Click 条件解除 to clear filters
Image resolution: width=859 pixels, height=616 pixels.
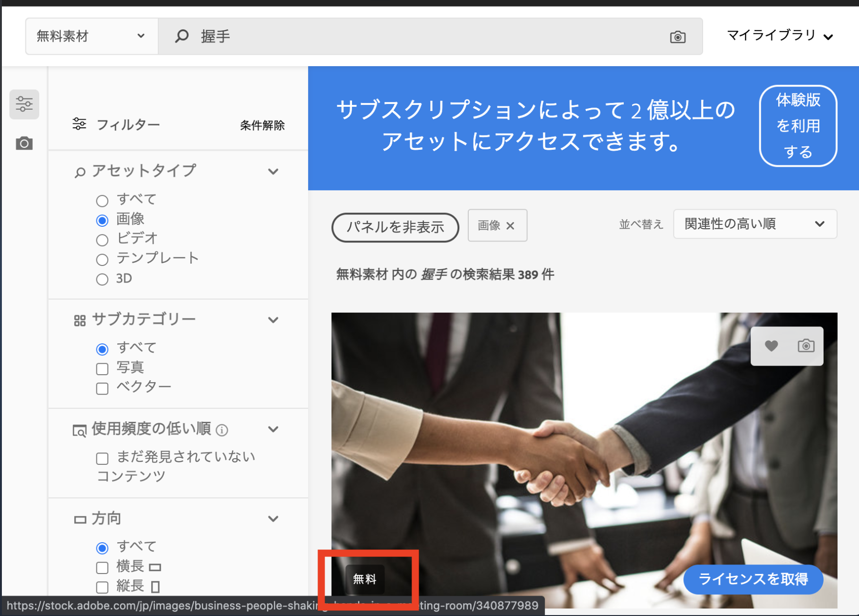pos(262,125)
